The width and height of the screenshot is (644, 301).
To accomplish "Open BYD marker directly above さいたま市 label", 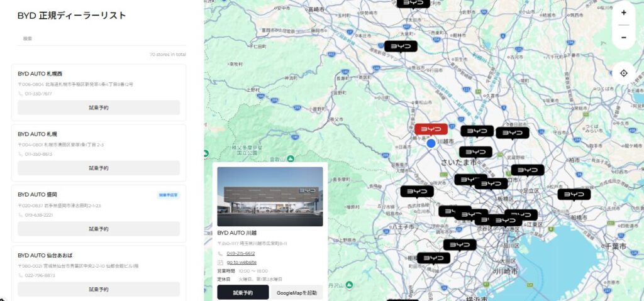I will point(475,152).
